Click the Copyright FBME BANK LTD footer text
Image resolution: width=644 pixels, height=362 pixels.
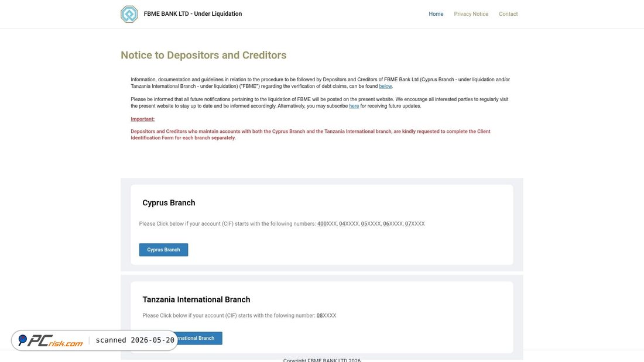322,360
